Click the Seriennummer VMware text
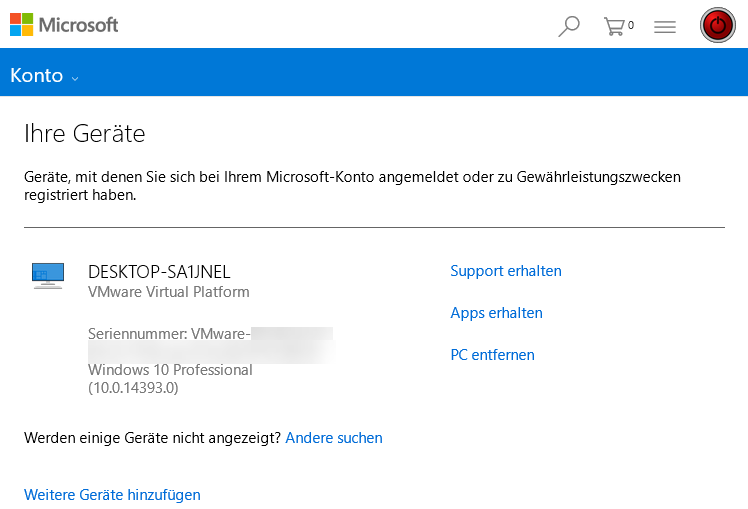The image size is (748, 509). click(168, 333)
